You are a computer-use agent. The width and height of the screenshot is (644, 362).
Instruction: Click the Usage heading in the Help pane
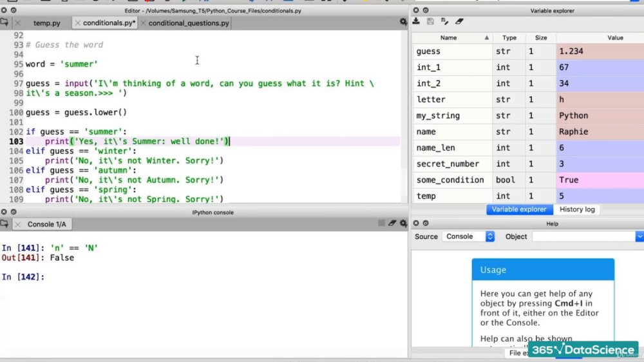coord(493,270)
